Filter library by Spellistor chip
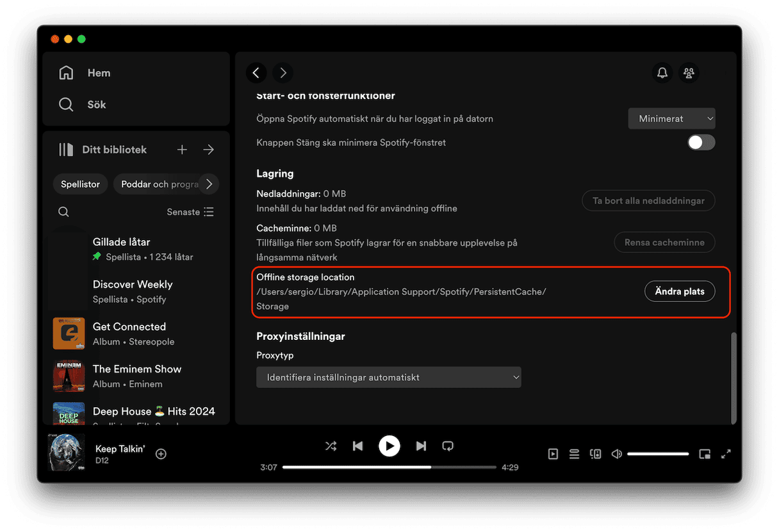 tap(81, 184)
